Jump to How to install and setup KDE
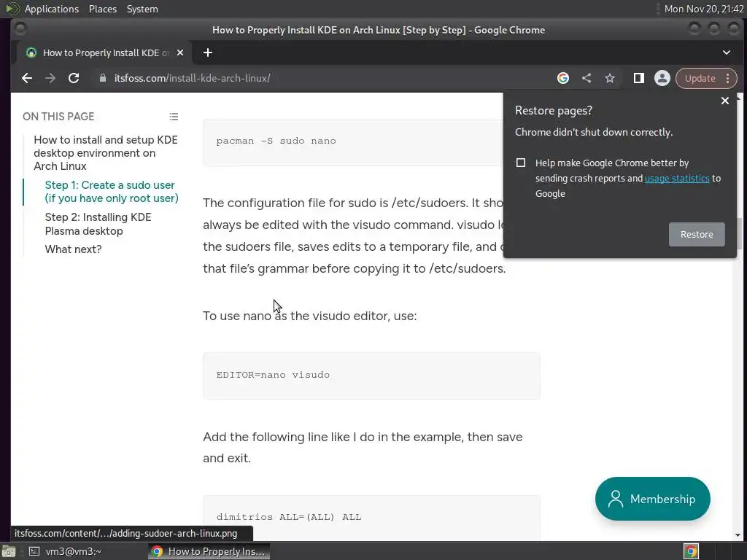Viewport: 747px width, 560px height. coord(106,153)
